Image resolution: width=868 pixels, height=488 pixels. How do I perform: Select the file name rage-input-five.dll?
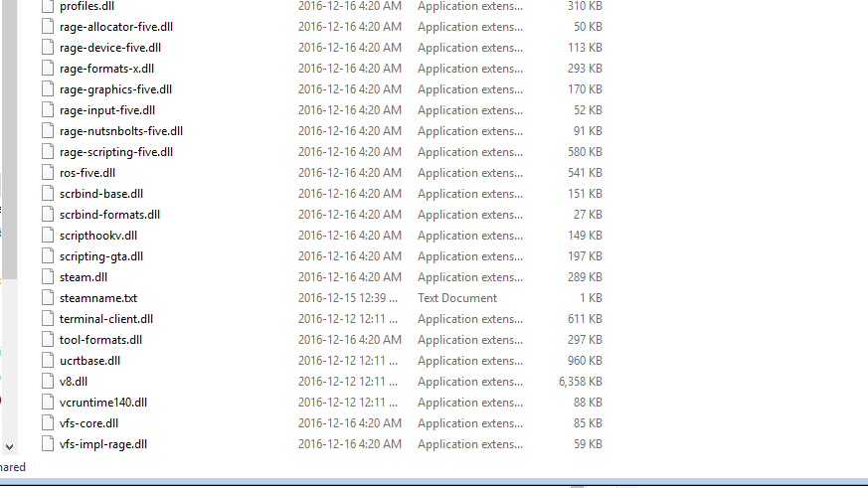pos(107,110)
